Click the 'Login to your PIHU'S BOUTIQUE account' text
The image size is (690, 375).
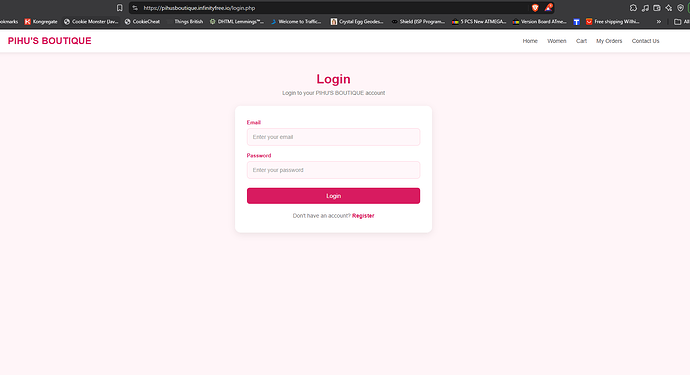tap(334, 93)
